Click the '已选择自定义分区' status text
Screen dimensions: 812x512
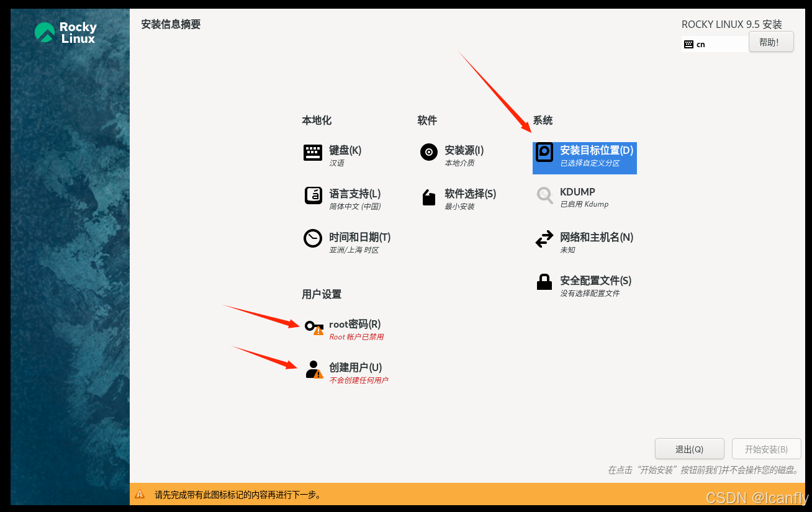(590, 163)
